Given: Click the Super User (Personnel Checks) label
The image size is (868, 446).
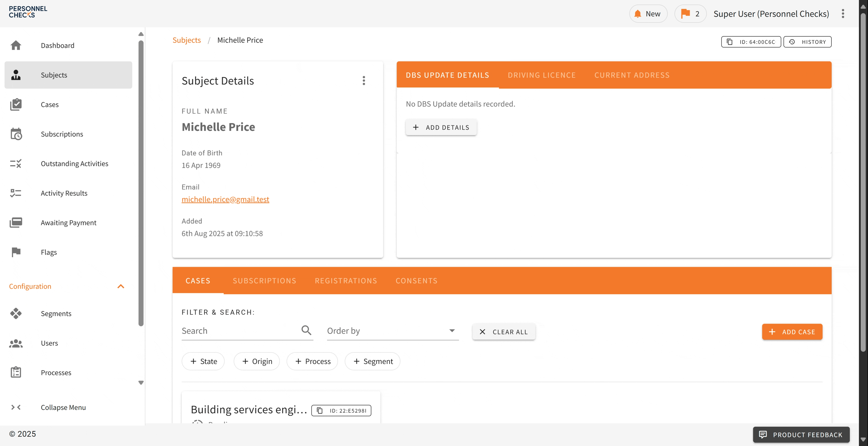Looking at the screenshot, I should [x=771, y=14].
